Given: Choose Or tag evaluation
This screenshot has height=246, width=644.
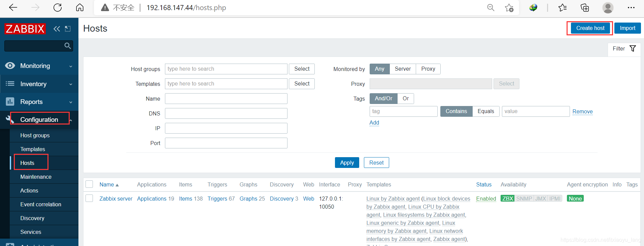Looking at the screenshot, I should click(x=406, y=98).
